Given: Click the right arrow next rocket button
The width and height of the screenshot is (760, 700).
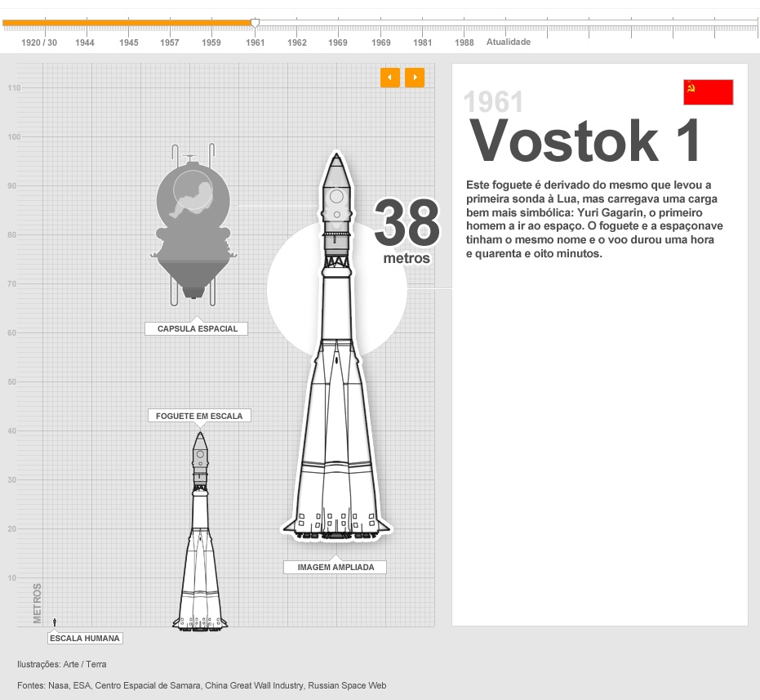Looking at the screenshot, I should click(415, 78).
